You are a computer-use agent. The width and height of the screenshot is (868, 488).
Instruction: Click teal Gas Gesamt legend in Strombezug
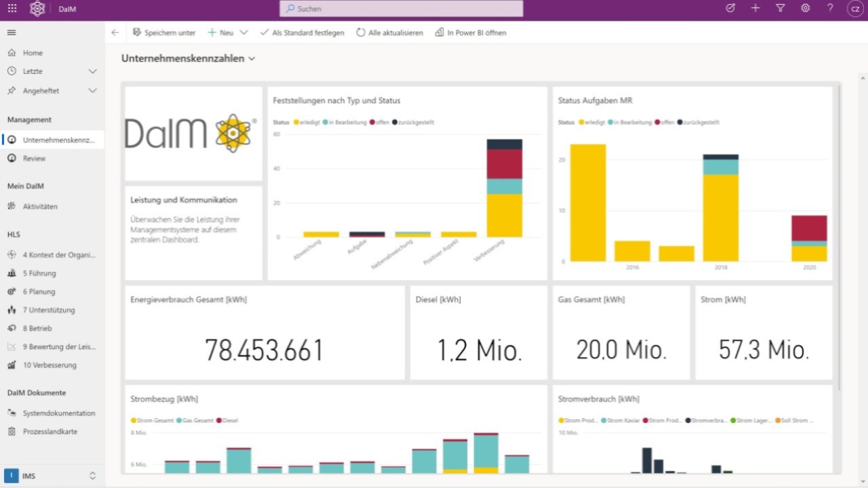click(x=196, y=420)
